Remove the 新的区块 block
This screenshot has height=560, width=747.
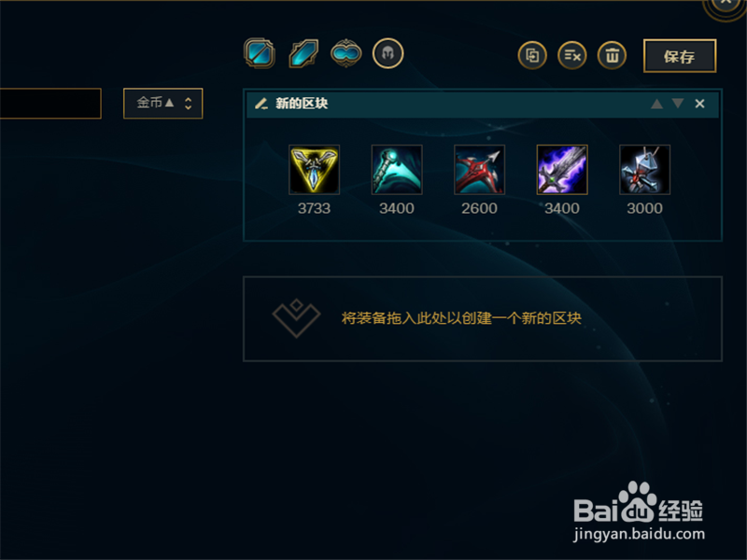coord(699,104)
